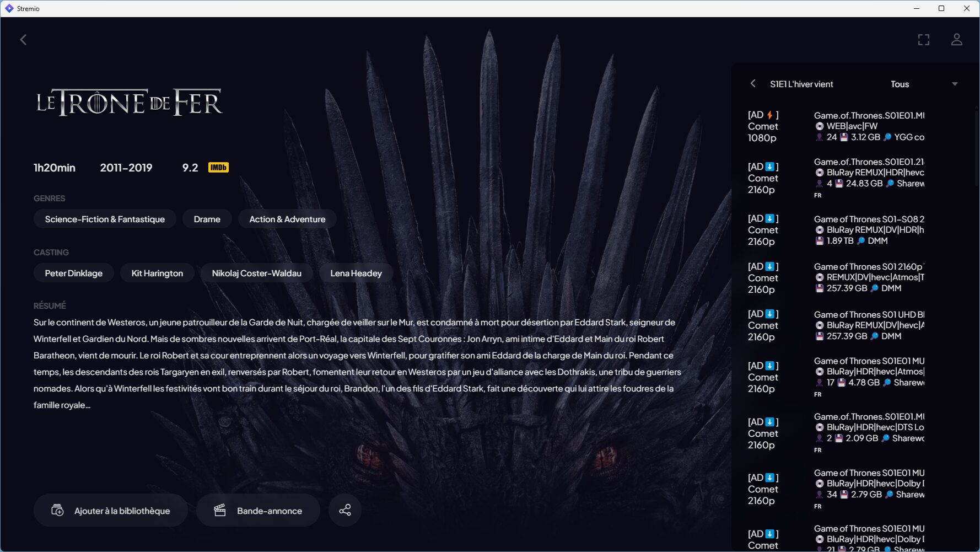The height and width of the screenshot is (552, 980).
Task: Click the streams panel scrollbar
Action: 976,149
